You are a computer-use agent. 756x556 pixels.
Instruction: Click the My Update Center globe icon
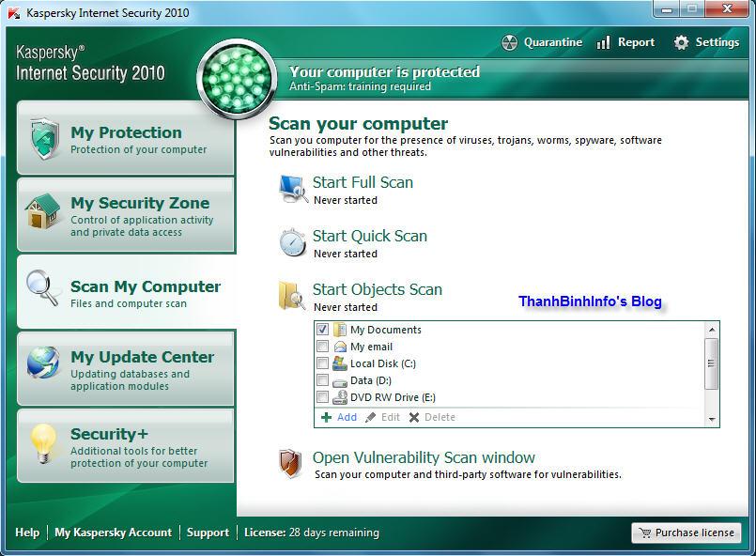tap(43, 363)
